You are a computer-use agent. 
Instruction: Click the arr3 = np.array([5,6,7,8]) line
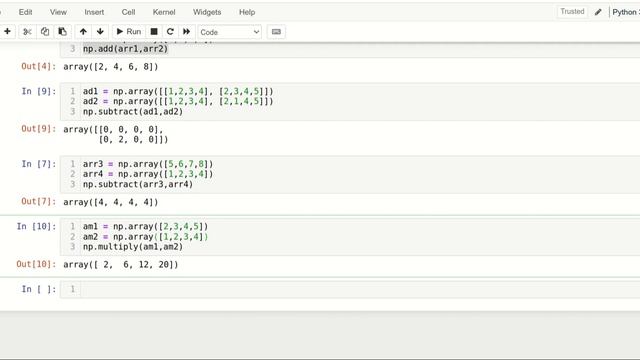[148, 164]
